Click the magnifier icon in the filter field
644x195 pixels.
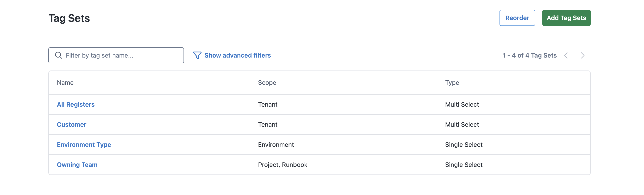pos(58,55)
